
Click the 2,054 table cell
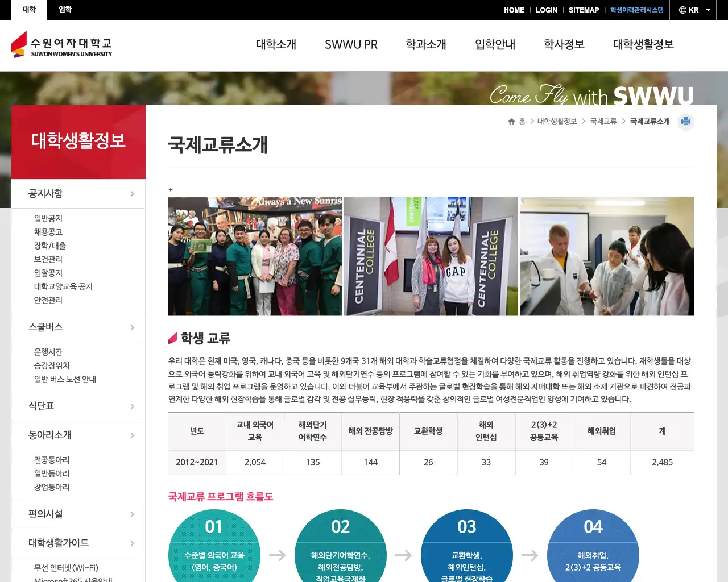[255, 463]
